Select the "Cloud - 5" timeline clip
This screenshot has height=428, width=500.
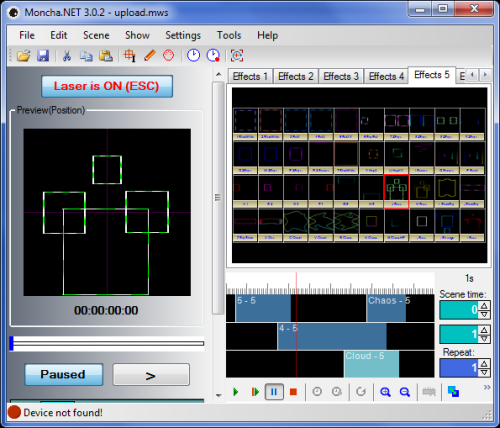click(372, 364)
